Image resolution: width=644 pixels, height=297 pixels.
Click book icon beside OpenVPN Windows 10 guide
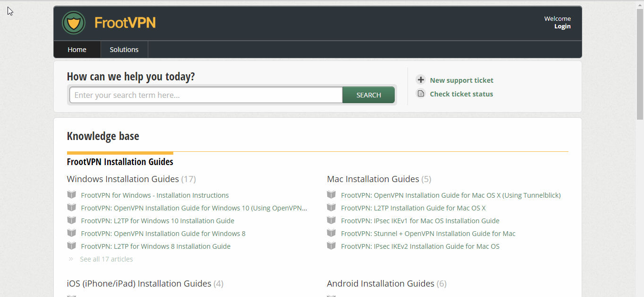tap(71, 208)
